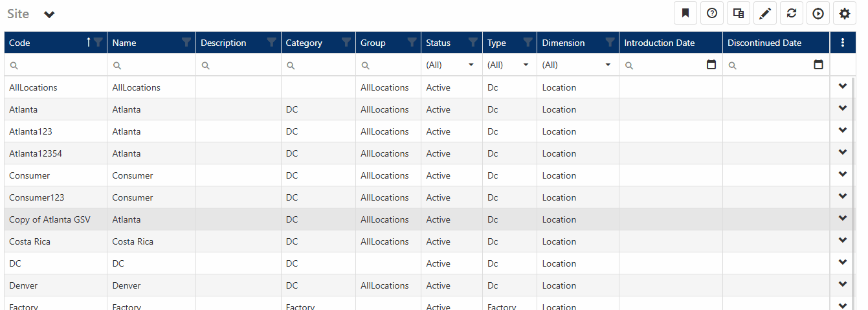Click the refresh arrows icon

tap(792, 13)
